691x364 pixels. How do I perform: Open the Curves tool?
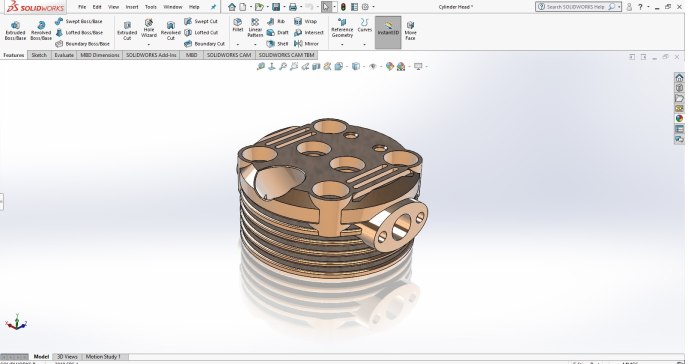pyautogui.click(x=364, y=25)
